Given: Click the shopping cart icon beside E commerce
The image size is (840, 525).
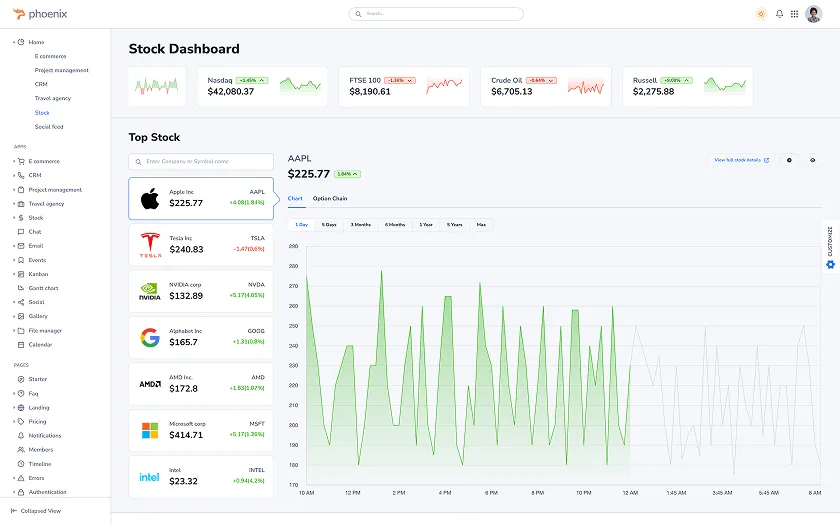Looking at the screenshot, I should pos(21,161).
